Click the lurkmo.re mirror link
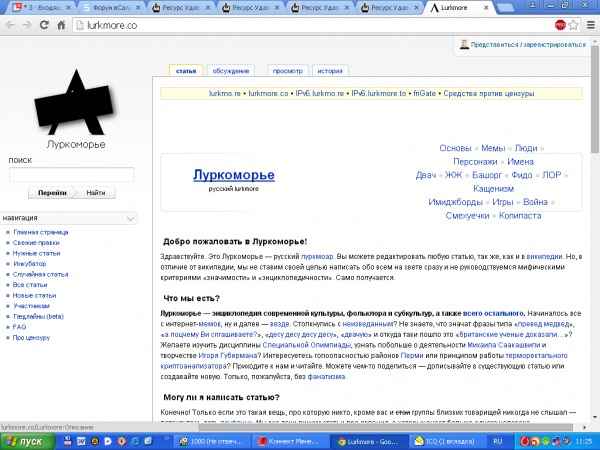The width and height of the screenshot is (600, 450). click(x=225, y=93)
